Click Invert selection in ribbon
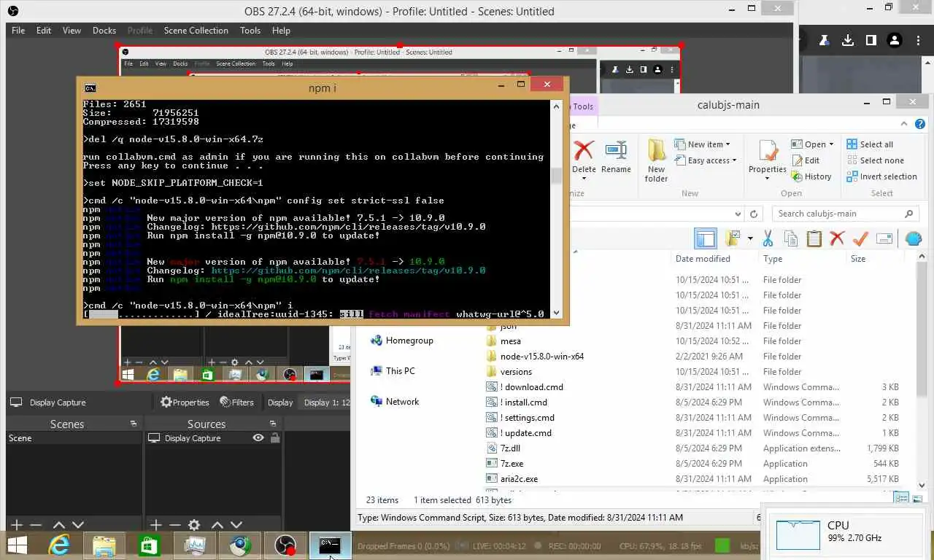This screenshot has height=560, width=934. coord(881,176)
